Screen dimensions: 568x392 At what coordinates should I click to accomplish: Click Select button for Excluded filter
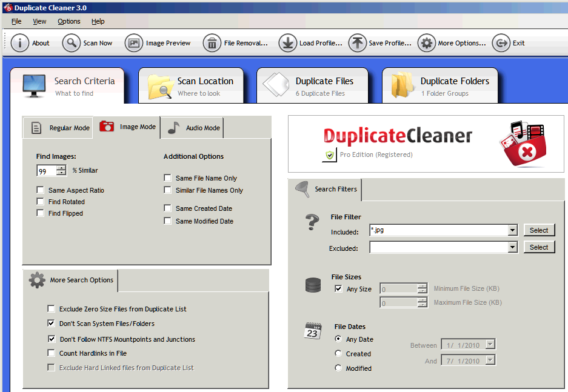539,247
